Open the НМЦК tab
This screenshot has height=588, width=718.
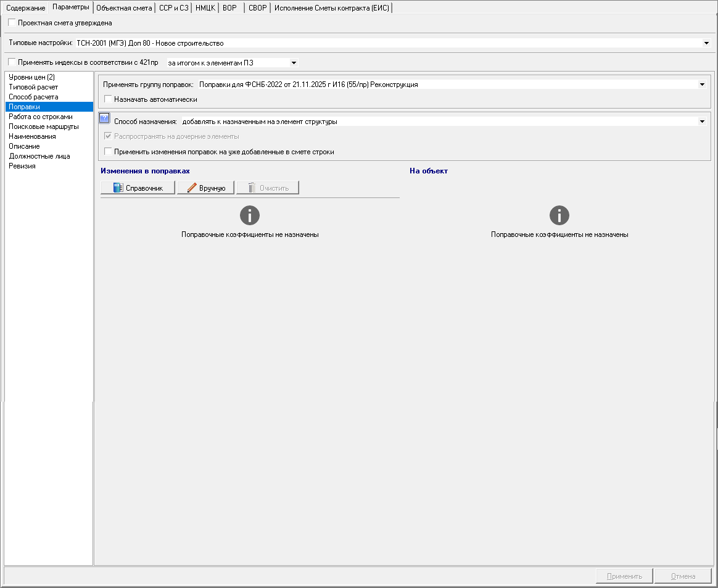(x=205, y=8)
